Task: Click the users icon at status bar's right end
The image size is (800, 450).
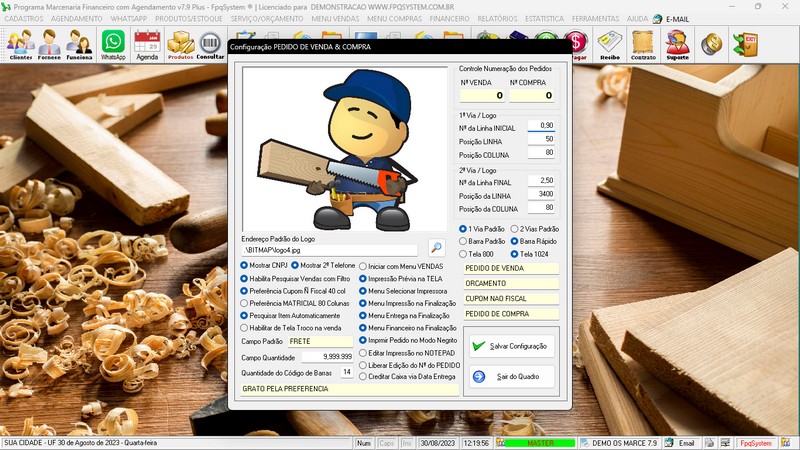Action: pos(786,443)
